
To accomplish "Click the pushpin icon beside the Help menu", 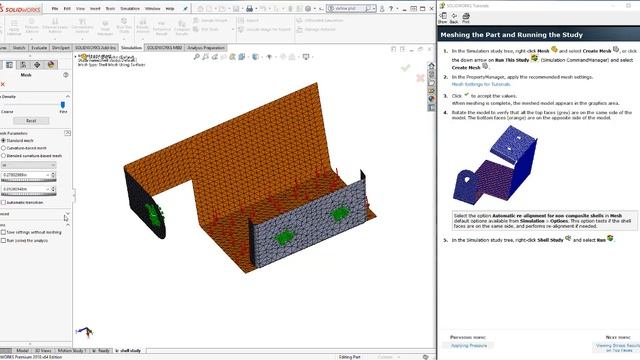I will pos(185,9).
